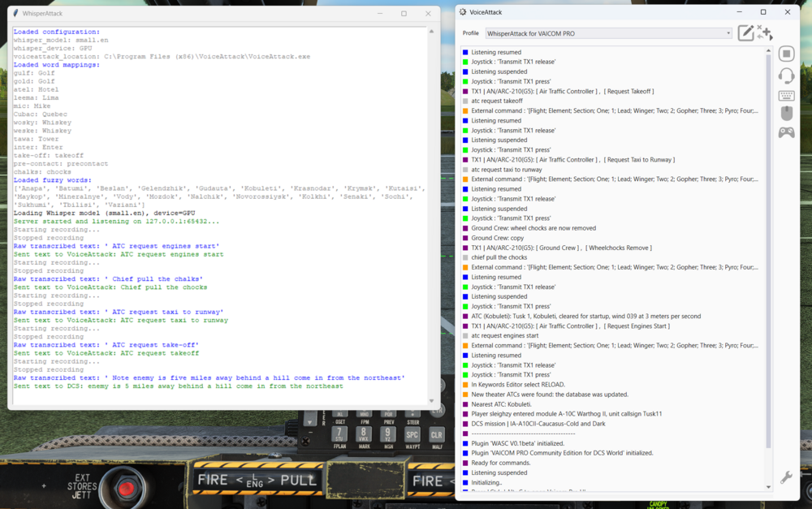Expand the profile actions arrow beside the plus icon

click(x=771, y=37)
